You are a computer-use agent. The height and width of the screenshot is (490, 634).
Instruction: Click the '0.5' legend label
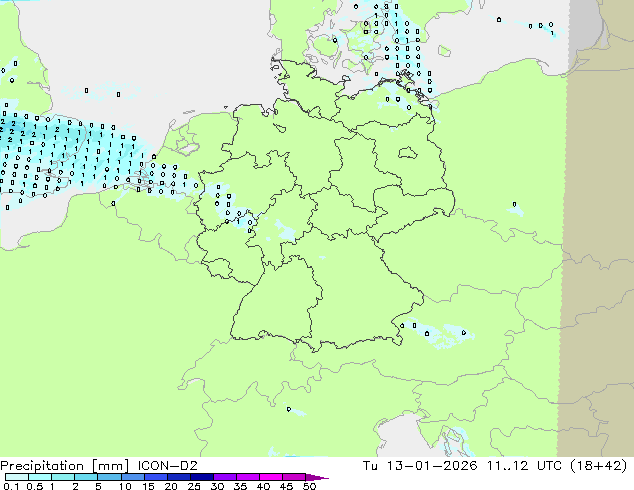click(34, 486)
